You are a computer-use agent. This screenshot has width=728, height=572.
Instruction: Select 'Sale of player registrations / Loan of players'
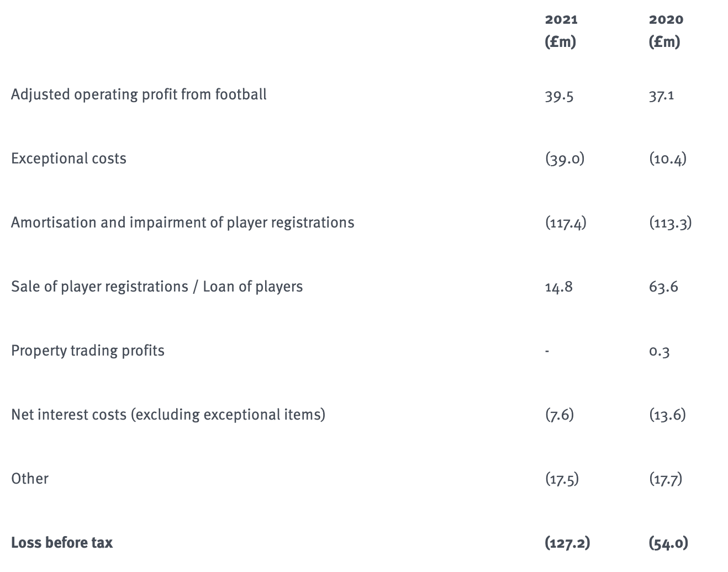click(x=157, y=287)
